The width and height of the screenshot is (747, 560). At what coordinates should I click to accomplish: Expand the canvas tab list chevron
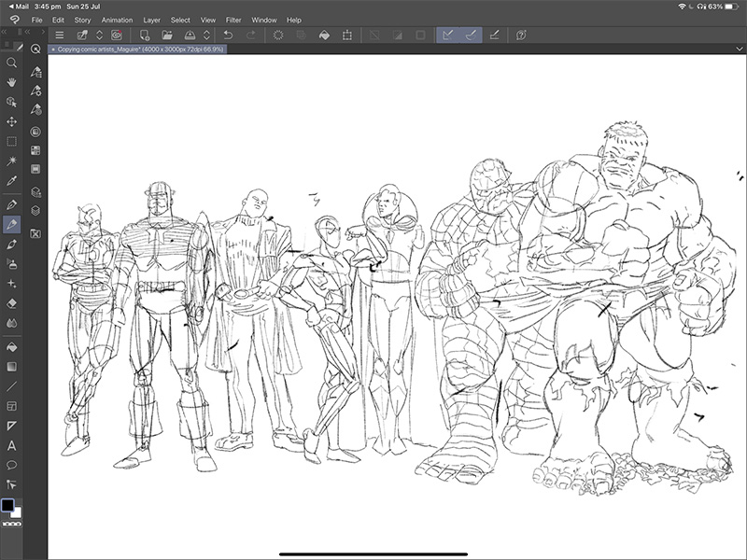pos(740,49)
